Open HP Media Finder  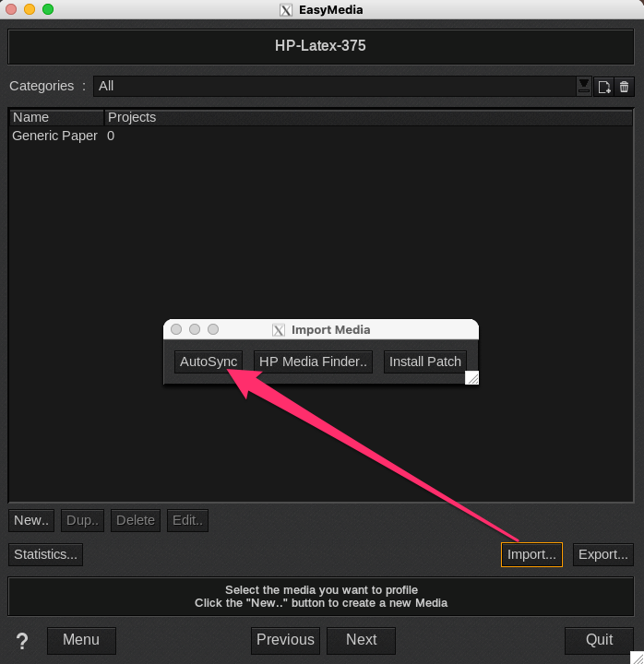click(313, 362)
